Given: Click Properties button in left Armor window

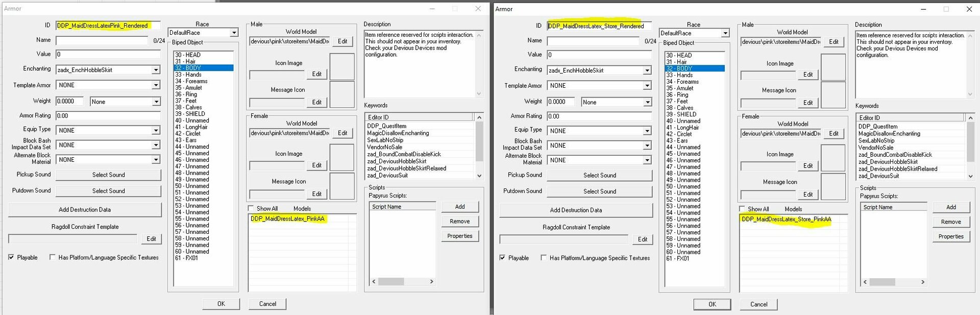Looking at the screenshot, I should coord(460,236).
